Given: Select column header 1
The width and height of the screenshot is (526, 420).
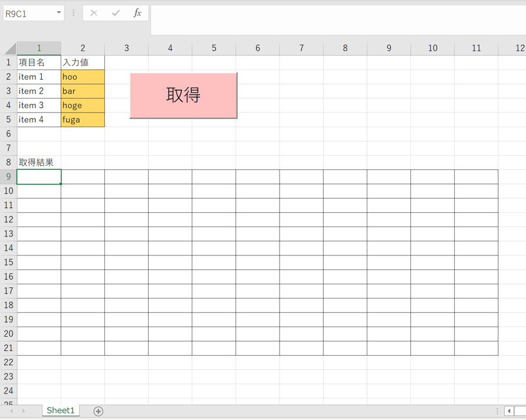Looking at the screenshot, I should coord(39,48).
